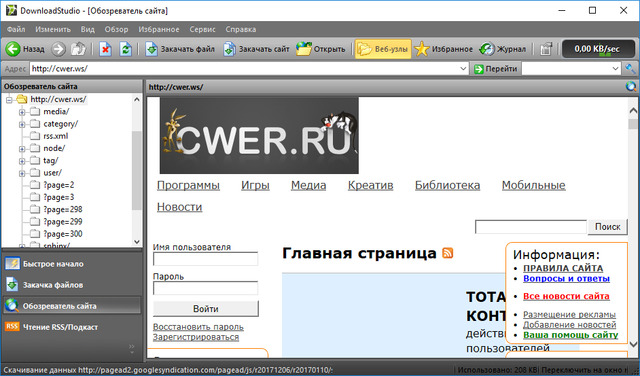Click Открыть toolbar button
The height and width of the screenshot is (376, 640).
[x=321, y=49]
